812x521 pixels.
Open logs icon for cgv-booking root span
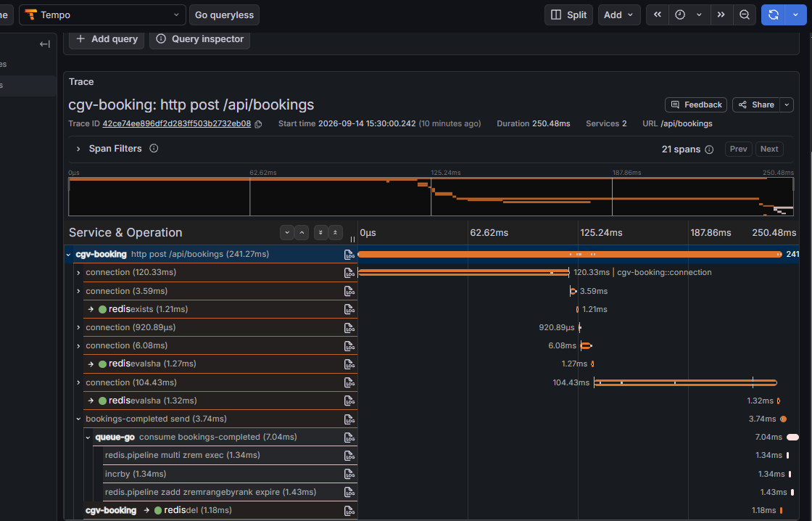349,255
